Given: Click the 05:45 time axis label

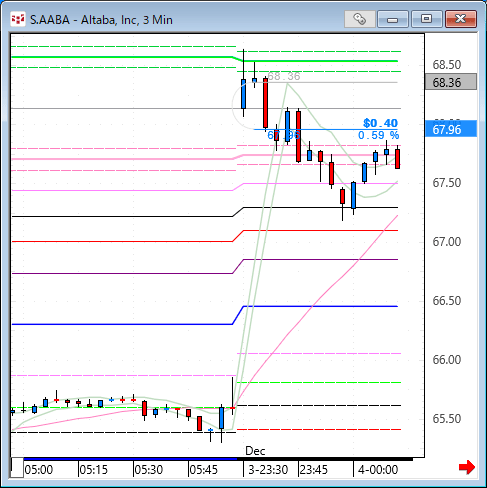Looking at the screenshot, I should [x=203, y=470].
